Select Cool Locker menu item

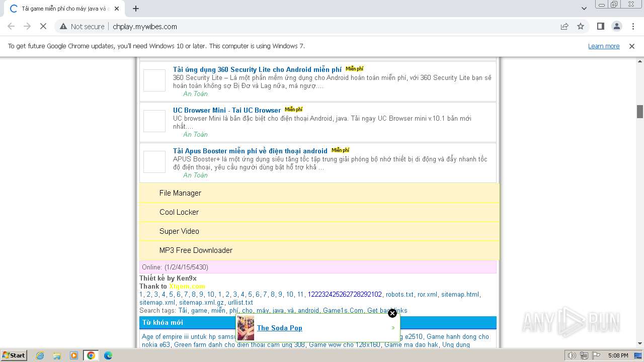[319, 212]
